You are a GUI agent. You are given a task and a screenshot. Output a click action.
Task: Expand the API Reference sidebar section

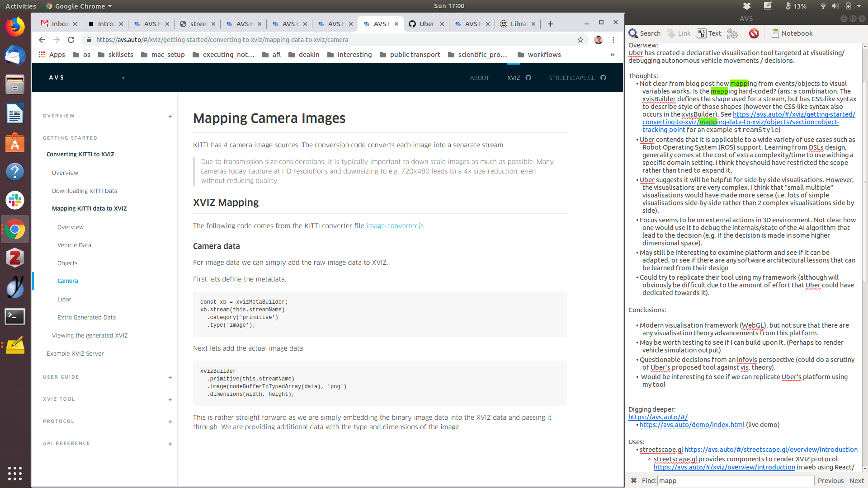[x=170, y=444]
